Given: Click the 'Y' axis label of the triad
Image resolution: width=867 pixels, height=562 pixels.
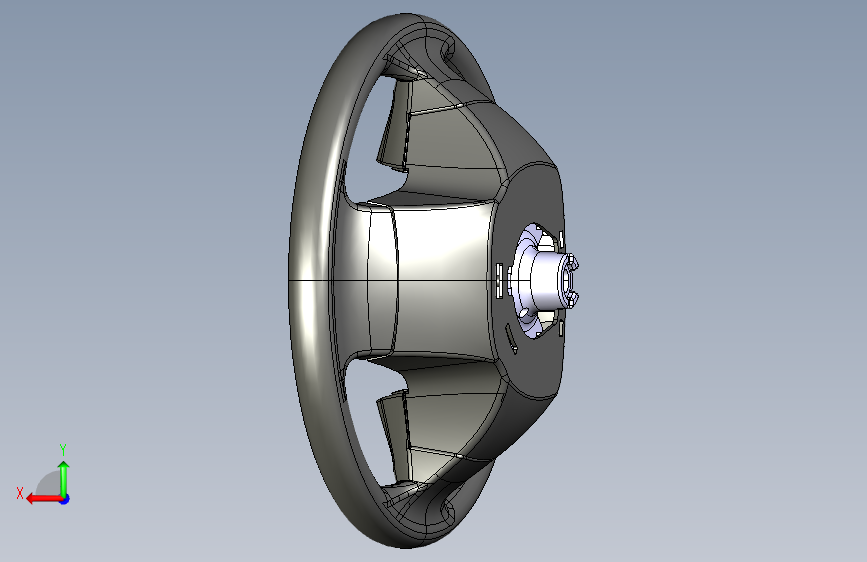Looking at the screenshot, I should tap(63, 449).
